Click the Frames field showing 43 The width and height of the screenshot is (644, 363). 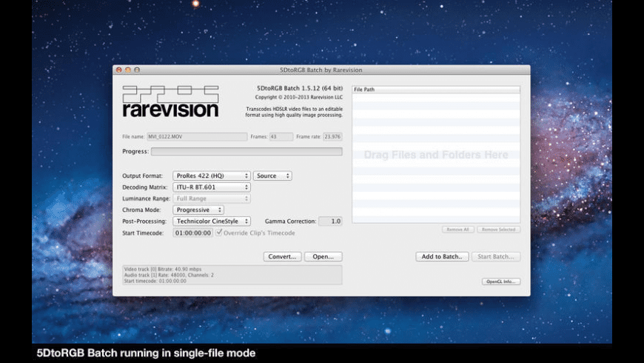click(x=281, y=136)
